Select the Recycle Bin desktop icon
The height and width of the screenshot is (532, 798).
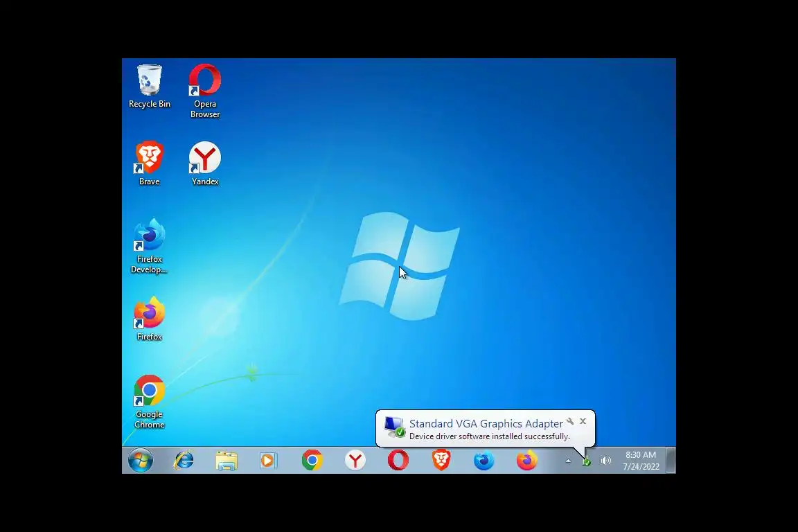point(150,87)
